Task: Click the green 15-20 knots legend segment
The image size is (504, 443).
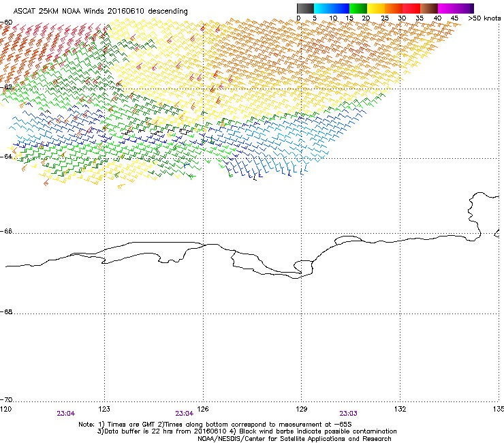Action: tap(358, 8)
